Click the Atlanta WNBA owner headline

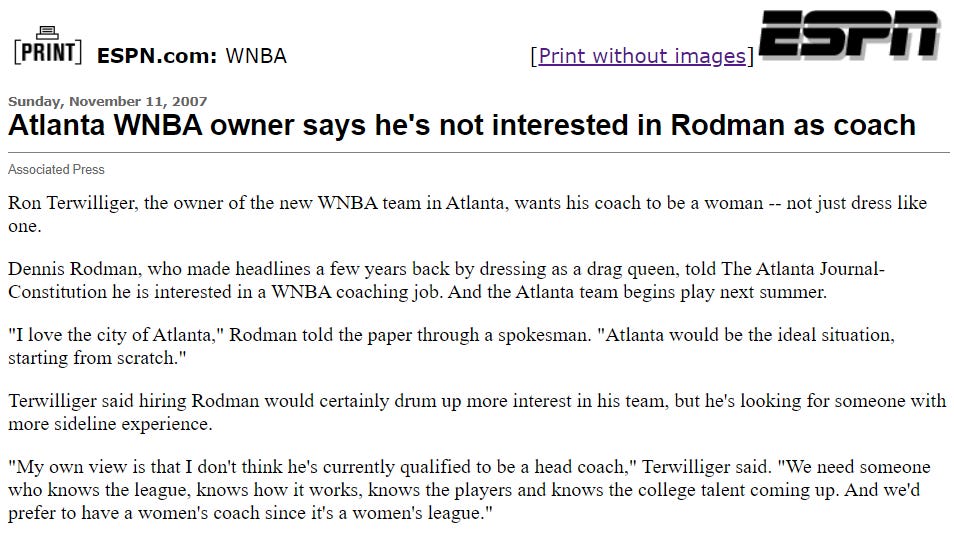tap(462, 126)
